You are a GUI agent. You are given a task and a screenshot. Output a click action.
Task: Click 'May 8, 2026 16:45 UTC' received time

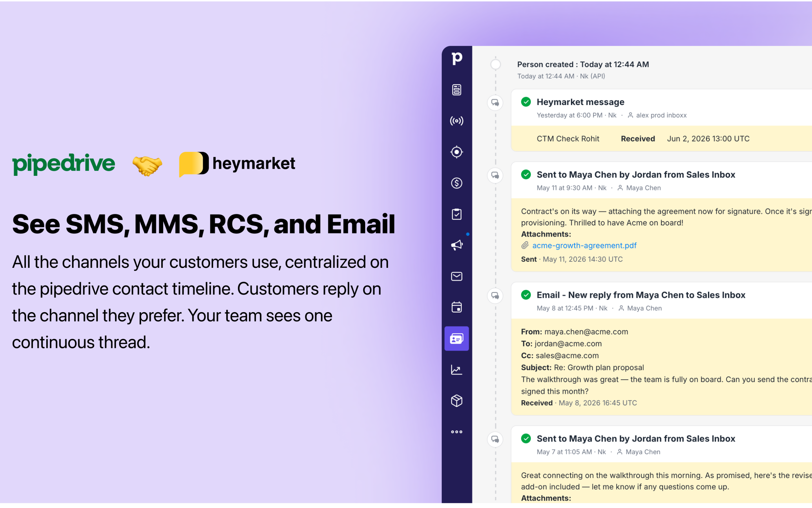tap(597, 403)
